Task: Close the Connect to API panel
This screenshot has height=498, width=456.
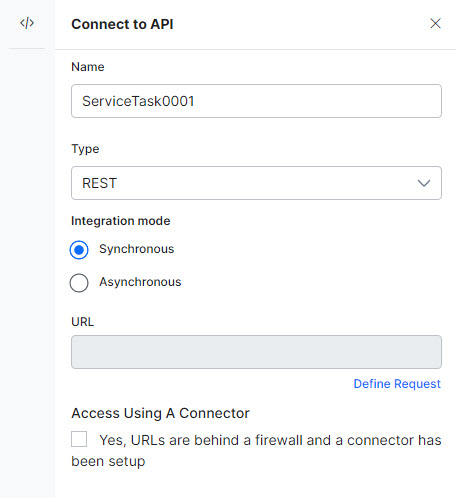Action: coord(435,23)
